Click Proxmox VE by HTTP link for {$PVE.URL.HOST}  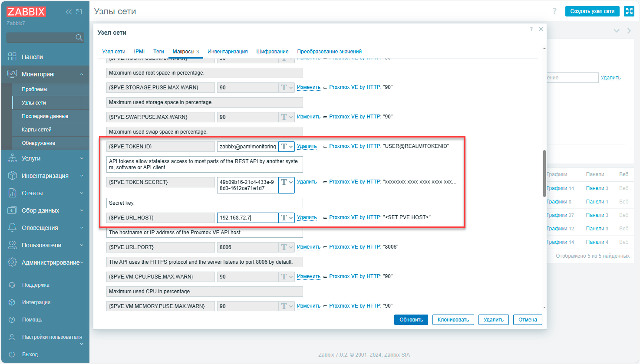[x=355, y=217]
